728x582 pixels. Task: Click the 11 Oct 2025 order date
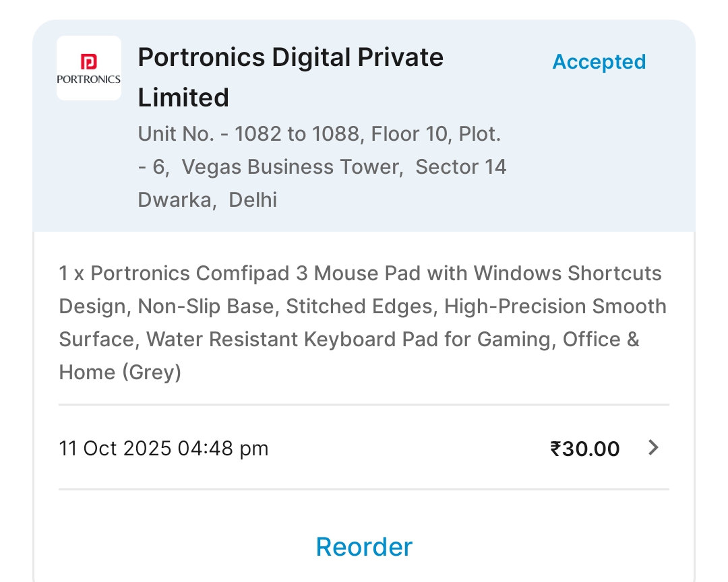pyautogui.click(x=115, y=448)
